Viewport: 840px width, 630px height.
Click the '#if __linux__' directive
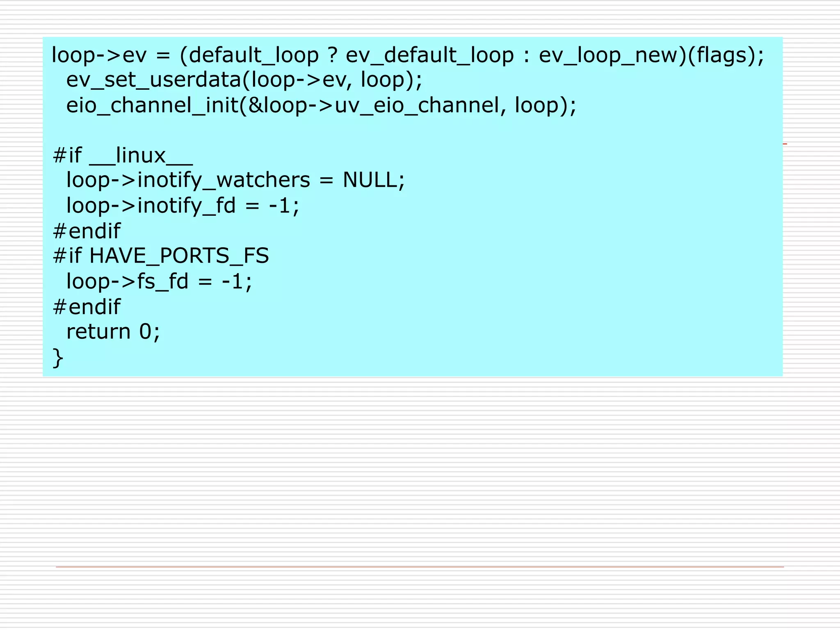tap(123, 156)
